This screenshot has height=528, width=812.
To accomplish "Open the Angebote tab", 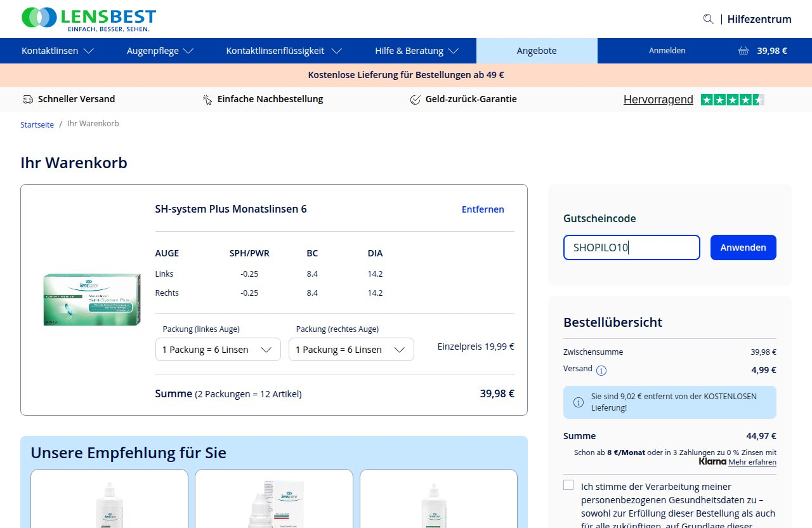I will tap(537, 51).
